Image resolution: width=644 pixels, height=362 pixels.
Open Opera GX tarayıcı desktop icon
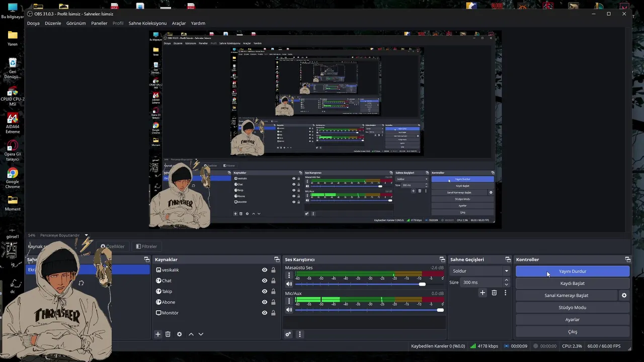coord(13,151)
